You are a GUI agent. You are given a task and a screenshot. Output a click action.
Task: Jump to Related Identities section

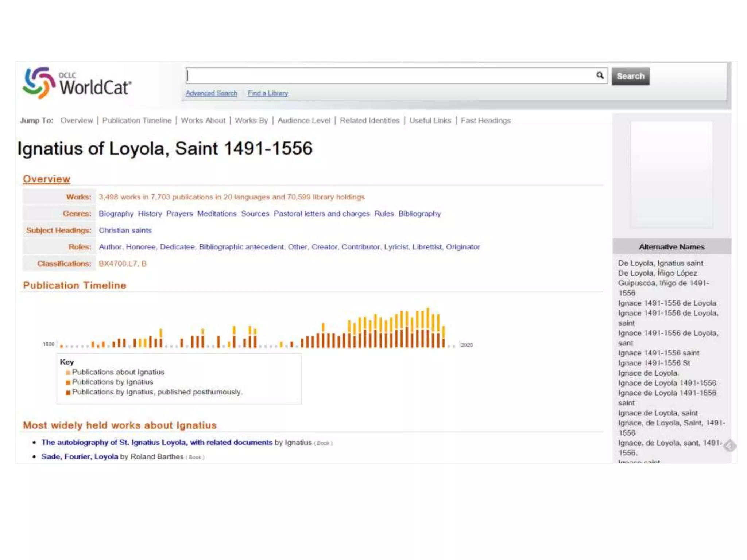click(x=369, y=121)
